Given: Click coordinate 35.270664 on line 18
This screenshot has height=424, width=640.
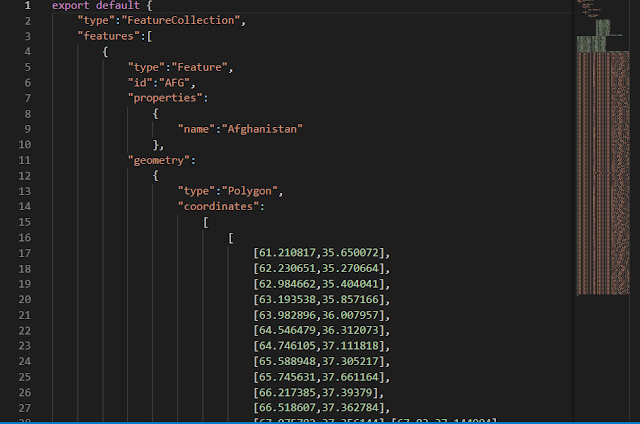Looking at the screenshot, I should click(x=350, y=269).
